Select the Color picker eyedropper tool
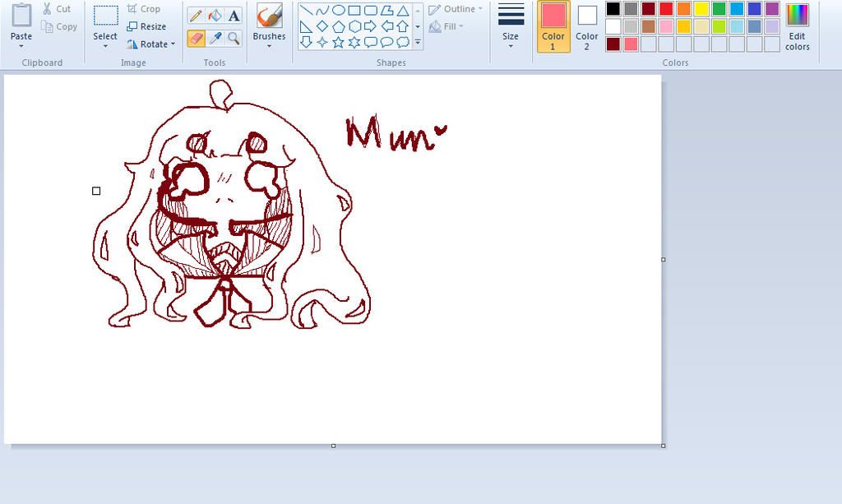 click(215, 38)
